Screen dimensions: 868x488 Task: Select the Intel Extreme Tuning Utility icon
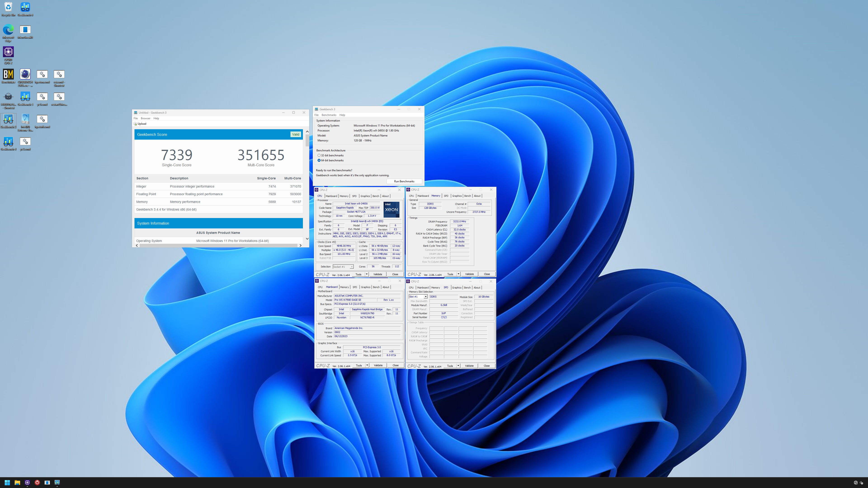pos(25,123)
